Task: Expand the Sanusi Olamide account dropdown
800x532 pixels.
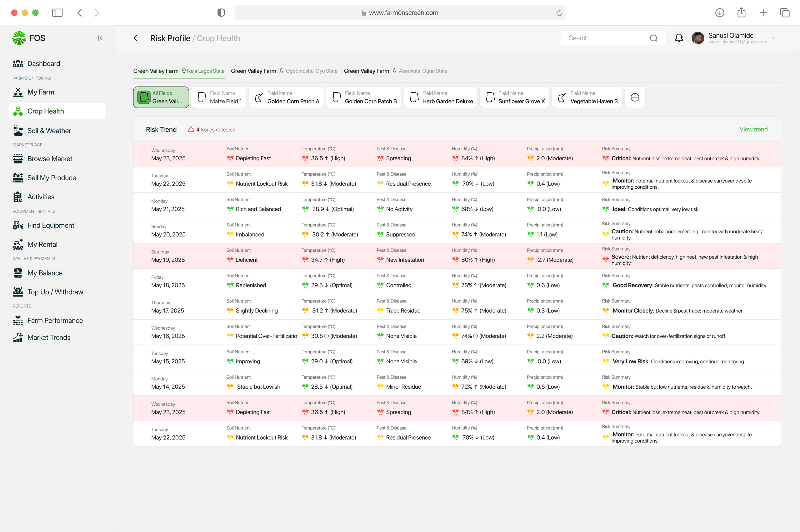Action: click(773, 38)
